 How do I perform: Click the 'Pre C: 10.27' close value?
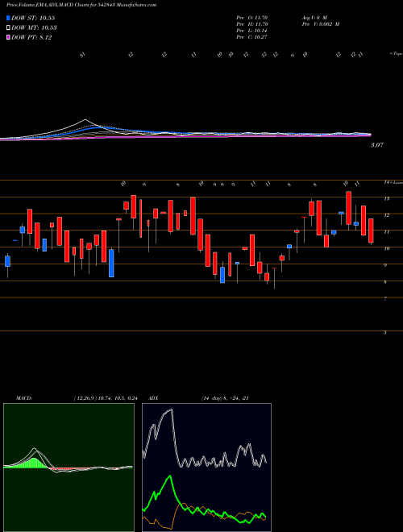click(253, 37)
